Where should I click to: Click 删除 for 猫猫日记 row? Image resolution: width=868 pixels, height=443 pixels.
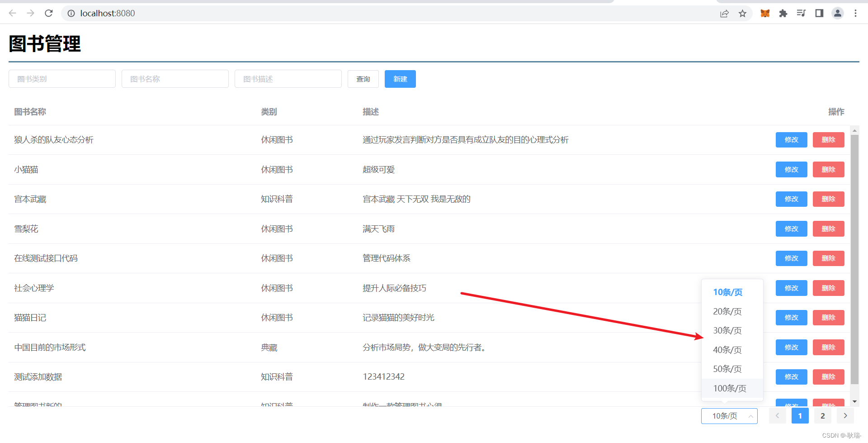tap(829, 318)
